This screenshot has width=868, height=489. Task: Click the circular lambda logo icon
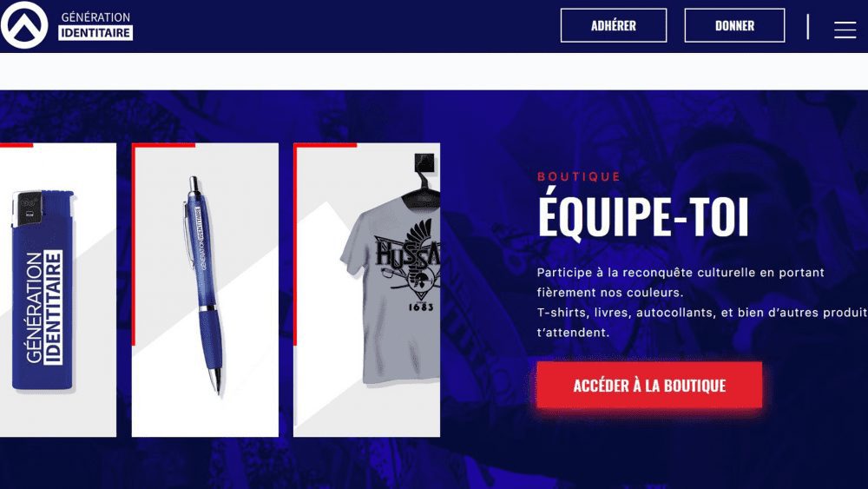click(24, 25)
